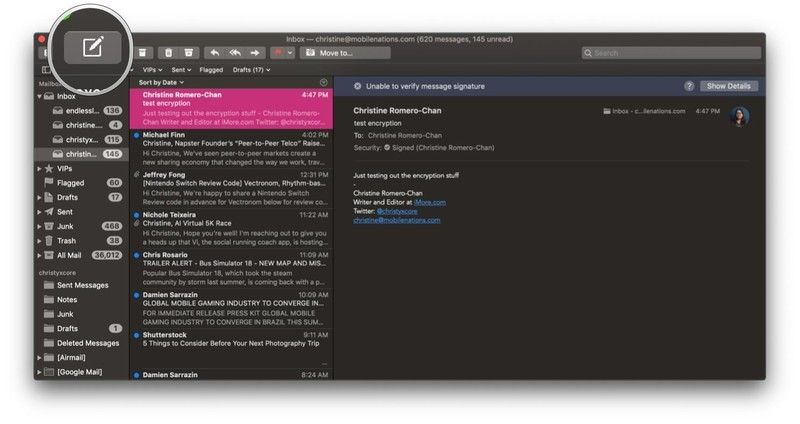Screen dimensions: 800x424
Task: Expand the Drafts mailbox triangle
Action: pos(39,197)
